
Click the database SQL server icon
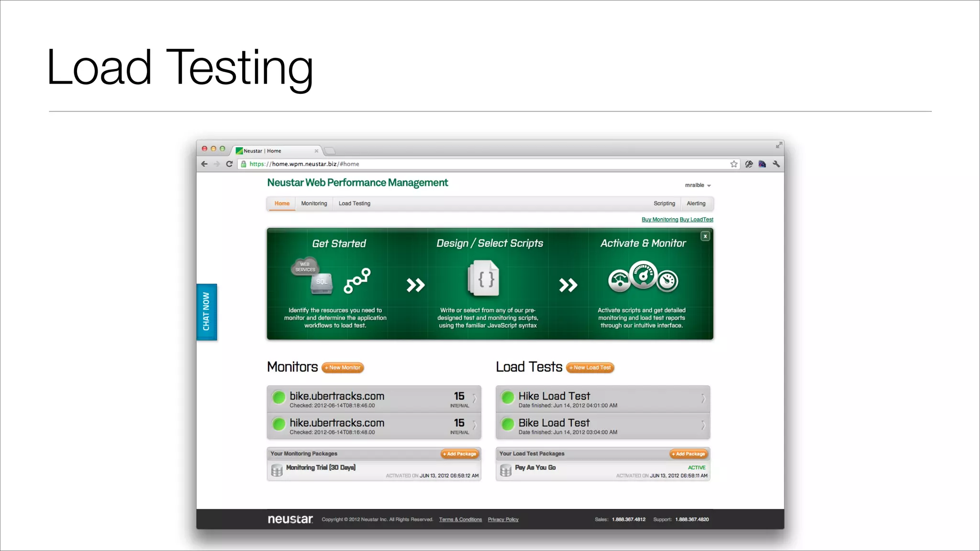click(x=321, y=283)
